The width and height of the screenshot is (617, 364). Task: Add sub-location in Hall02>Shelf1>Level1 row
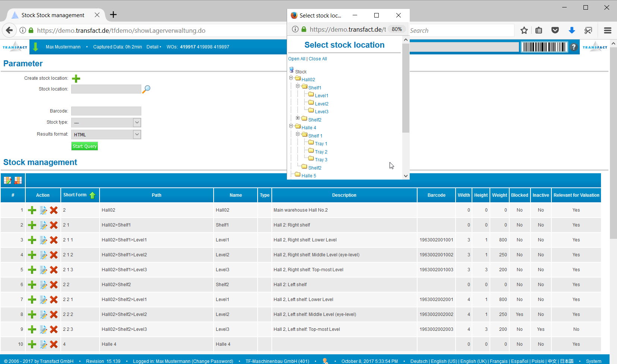(x=32, y=240)
